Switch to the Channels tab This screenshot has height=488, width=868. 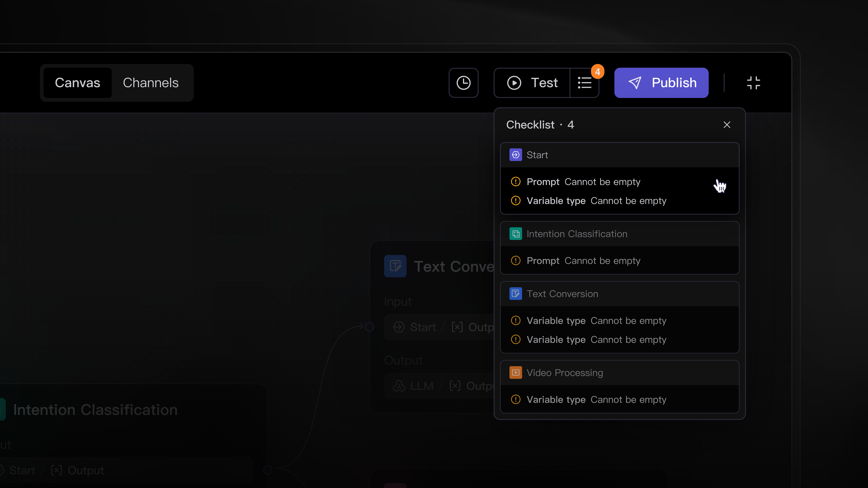pos(151,83)
